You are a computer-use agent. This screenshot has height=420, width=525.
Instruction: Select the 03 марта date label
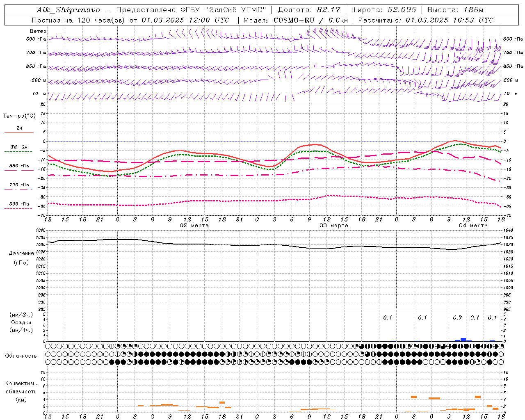coord(334,226)
